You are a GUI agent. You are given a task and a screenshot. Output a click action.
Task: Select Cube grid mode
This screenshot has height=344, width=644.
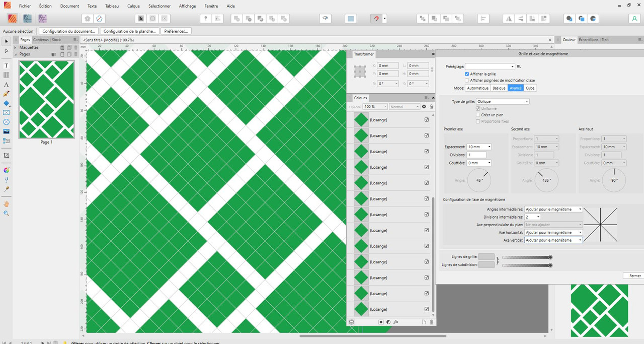(530, 88)
